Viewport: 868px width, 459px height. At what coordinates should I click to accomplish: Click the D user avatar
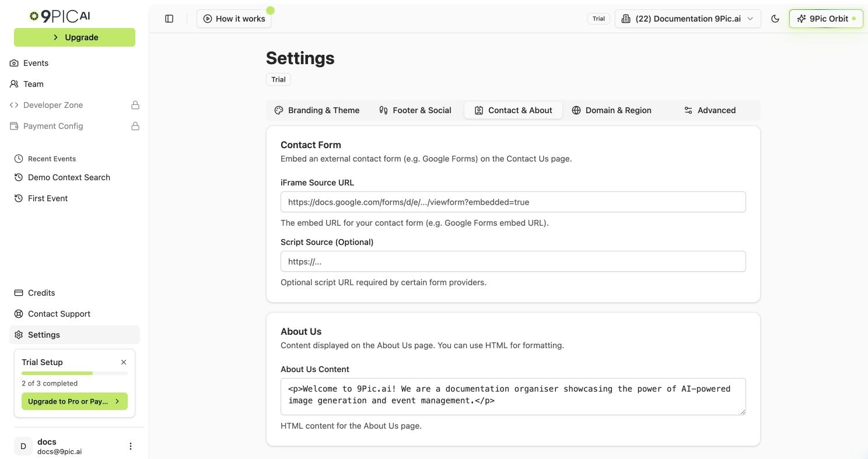point(23,446)
